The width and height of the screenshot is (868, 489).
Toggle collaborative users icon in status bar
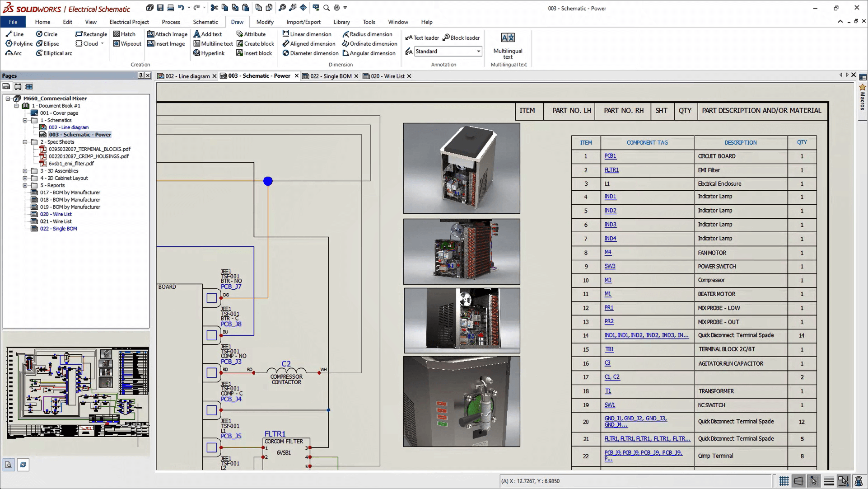tap(859, 481)
